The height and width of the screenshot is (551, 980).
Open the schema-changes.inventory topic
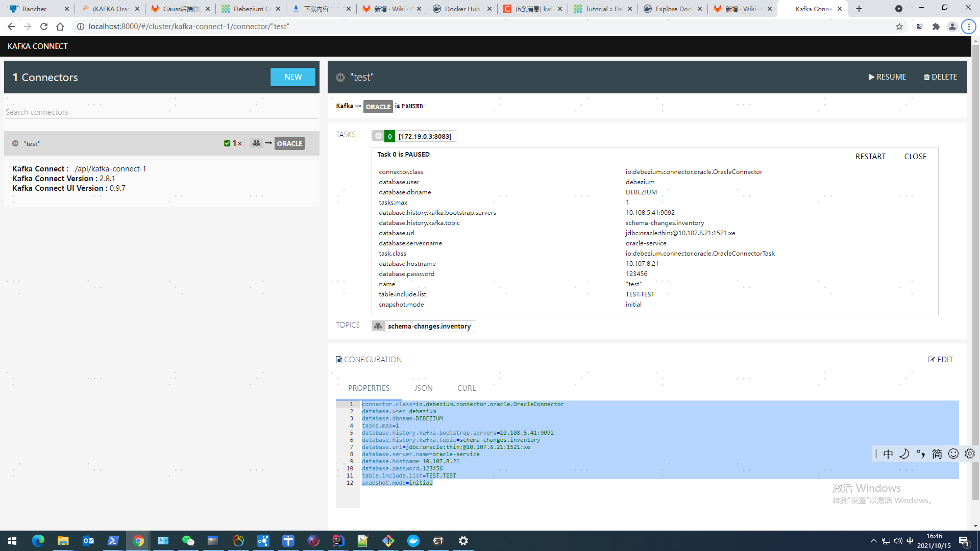(429, 327)
